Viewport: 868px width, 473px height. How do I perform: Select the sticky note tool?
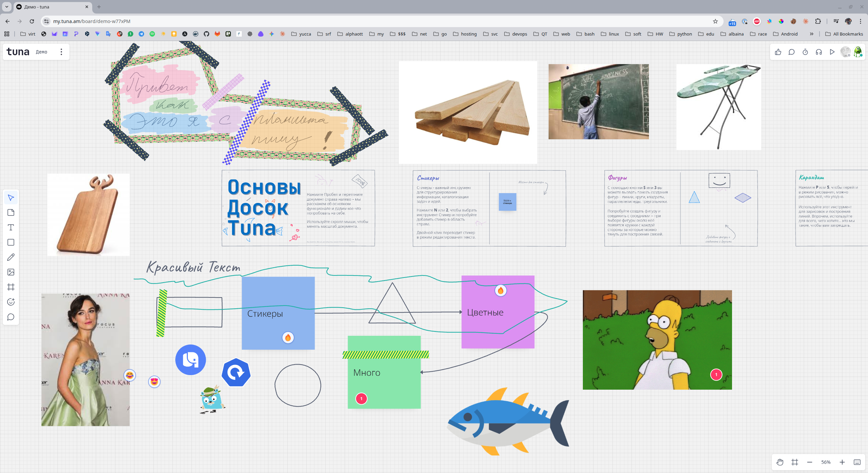click(11, 212)
